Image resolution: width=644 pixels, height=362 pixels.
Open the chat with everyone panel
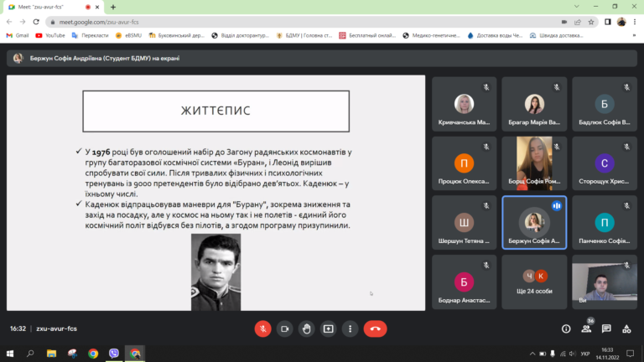[x=605, y=328]
